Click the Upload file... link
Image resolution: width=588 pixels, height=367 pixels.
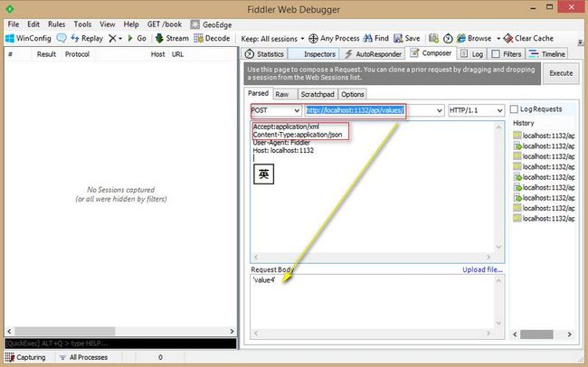coord(482,269)
